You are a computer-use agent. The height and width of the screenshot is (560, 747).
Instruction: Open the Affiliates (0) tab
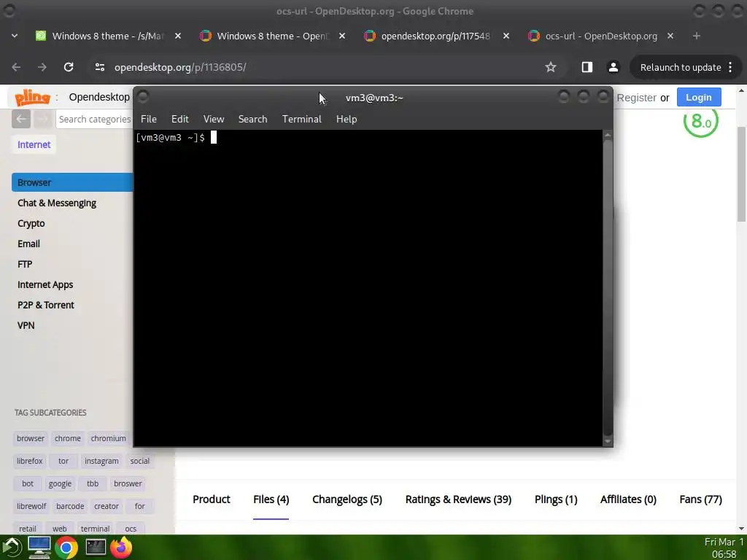point(628,499)
